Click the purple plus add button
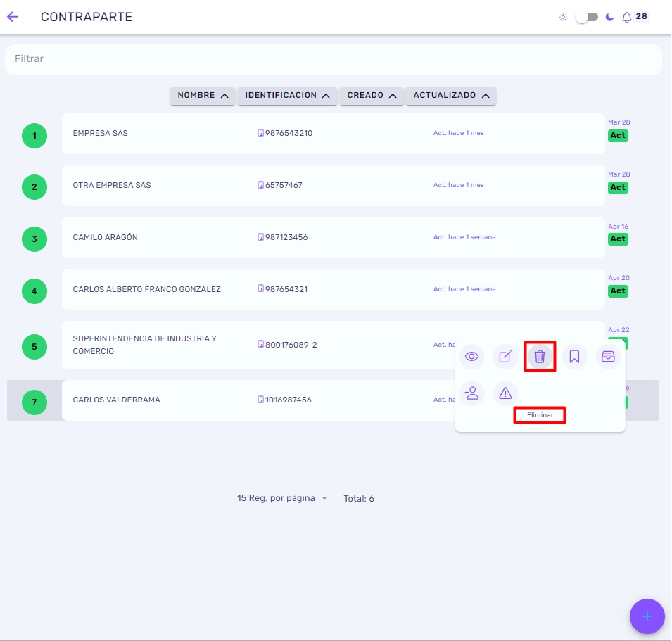The height and width of the screenshot is (641, 672). coord(647,616)
